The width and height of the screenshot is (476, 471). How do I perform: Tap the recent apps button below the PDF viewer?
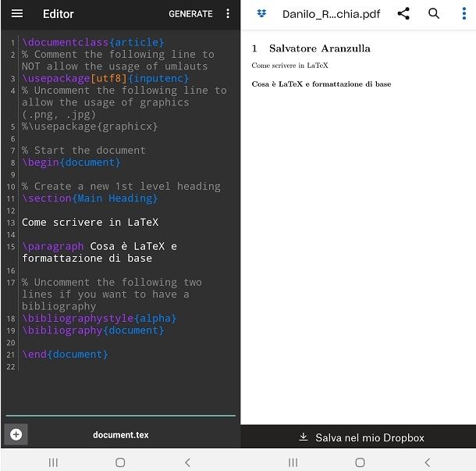[293, 462]
